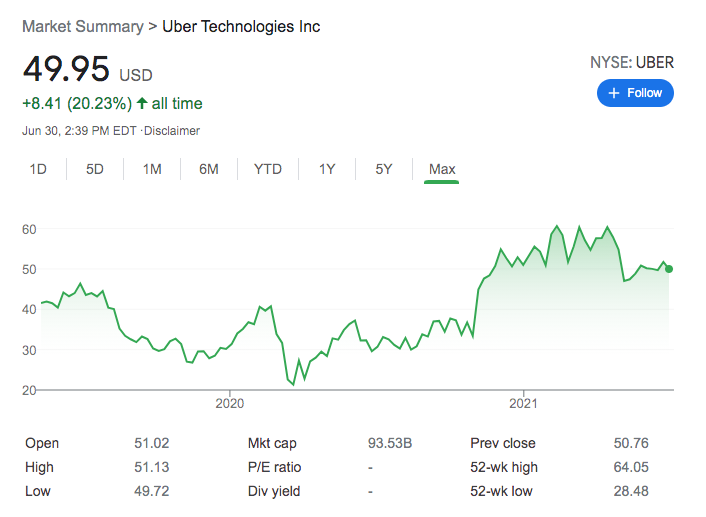Viewport: 706px width, 517px height.
Task: Click the plus icon in Follow button
Action: click(x=614, y=93)
